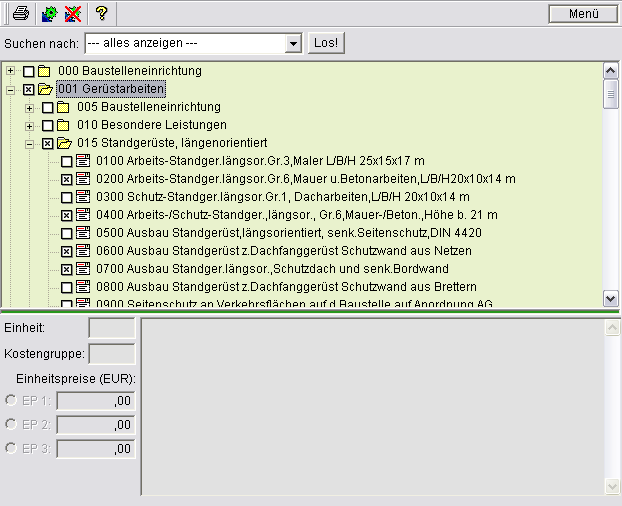The height and width of the screenshot is (506, 622).
Task: Click the Los! button
Action: click(326, 43)
